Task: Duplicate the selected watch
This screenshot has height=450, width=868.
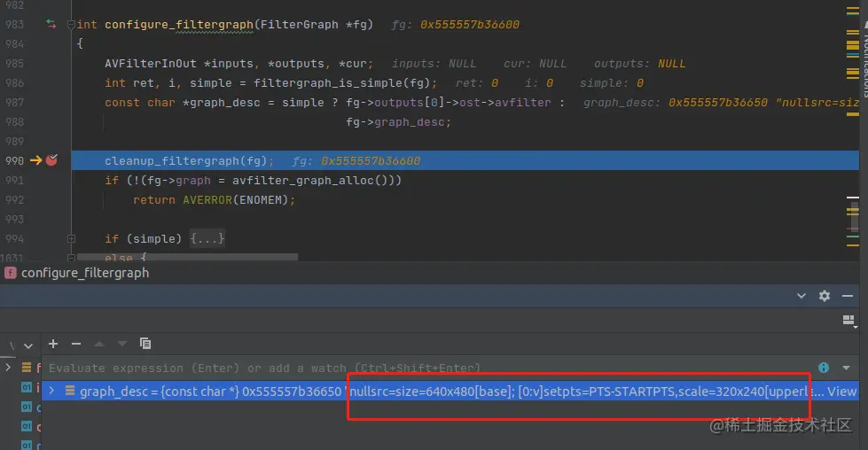Action: click(x=145, y=344)
